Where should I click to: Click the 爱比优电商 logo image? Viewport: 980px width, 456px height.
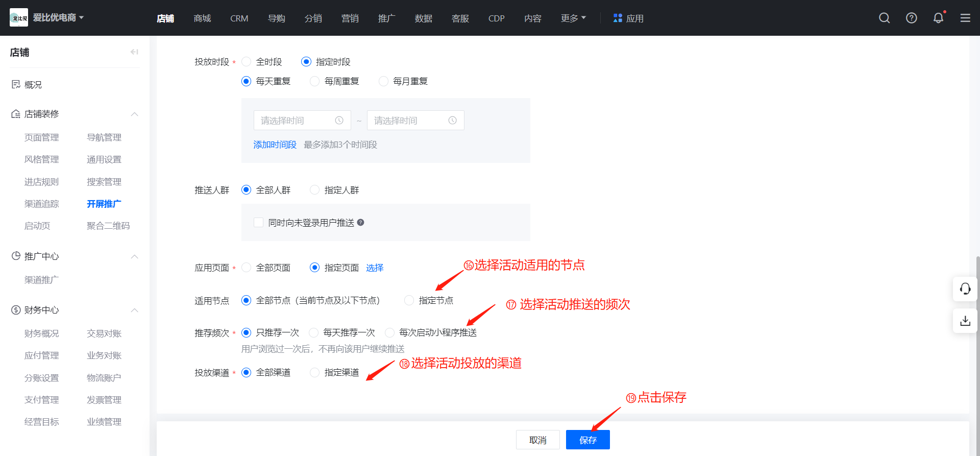coord(19,18)
